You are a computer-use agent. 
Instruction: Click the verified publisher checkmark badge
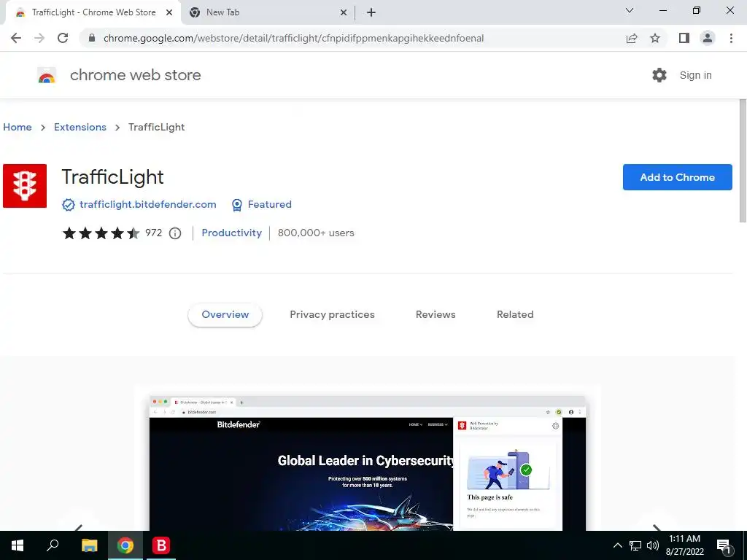pos(69,205)
